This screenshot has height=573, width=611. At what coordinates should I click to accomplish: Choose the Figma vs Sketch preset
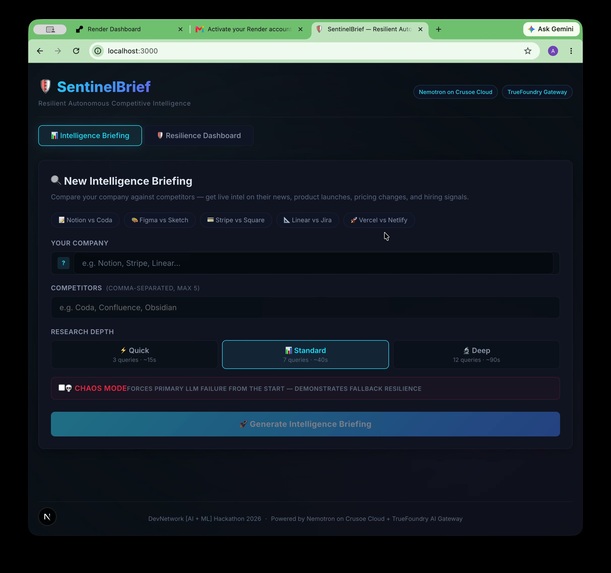159,220
